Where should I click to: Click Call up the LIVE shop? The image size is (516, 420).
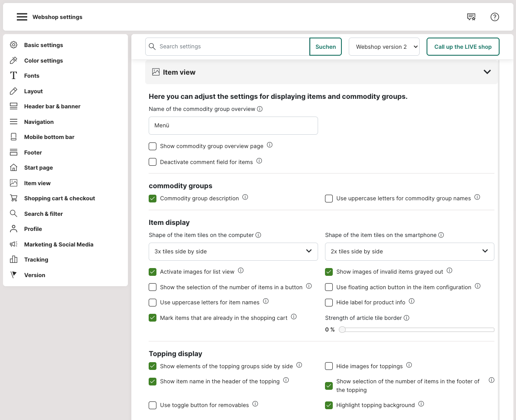click(x=462, y=47)
